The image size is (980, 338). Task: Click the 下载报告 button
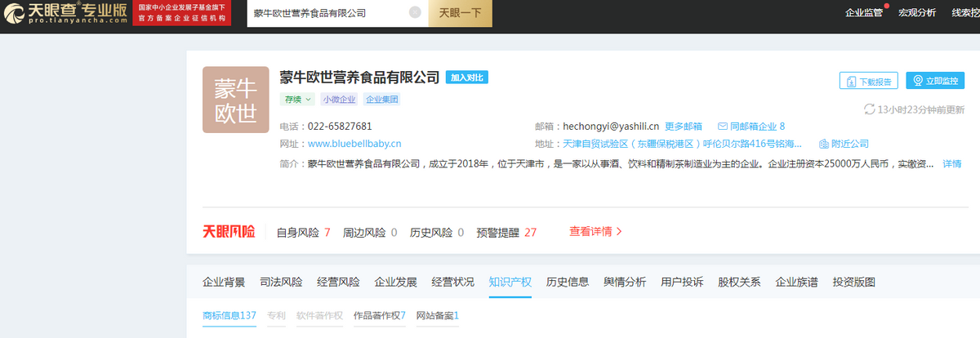(x=869, y=81)
